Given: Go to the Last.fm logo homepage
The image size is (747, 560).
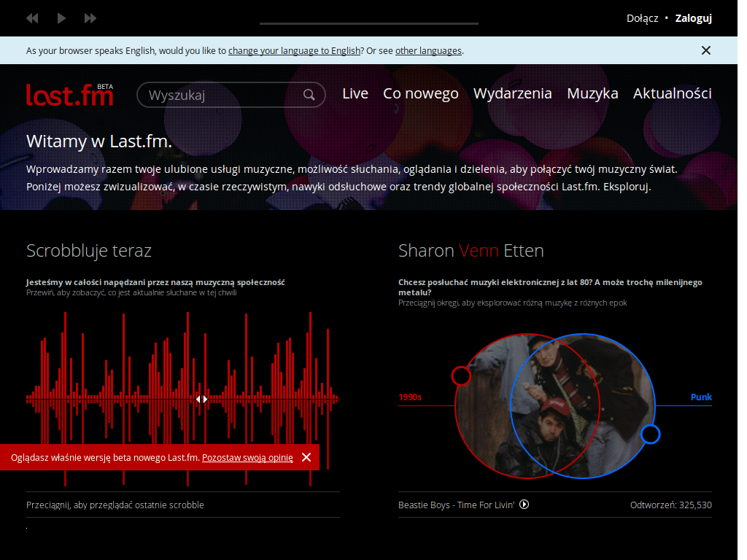Looking at the screenshot, I should coord(70,94).
